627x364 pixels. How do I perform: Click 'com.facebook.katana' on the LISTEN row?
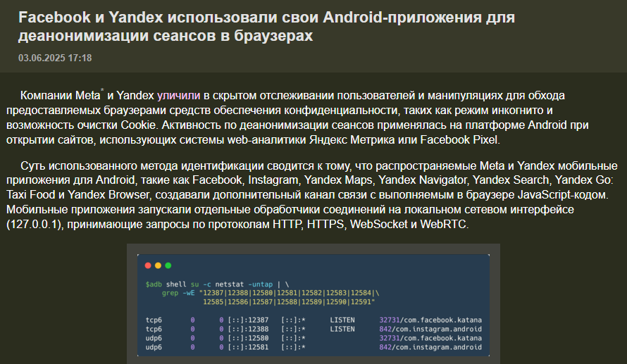click(442, 320)
